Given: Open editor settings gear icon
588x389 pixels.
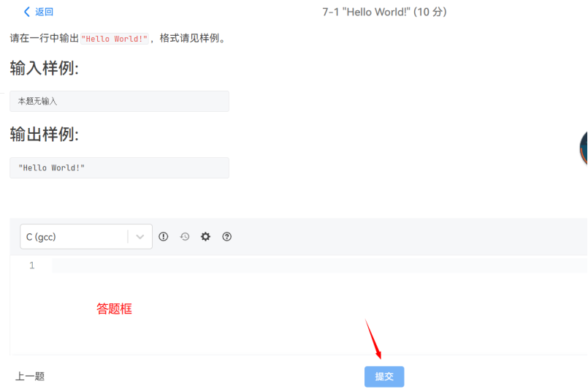Looking at the screenshot, I should (x=206, y=237).
